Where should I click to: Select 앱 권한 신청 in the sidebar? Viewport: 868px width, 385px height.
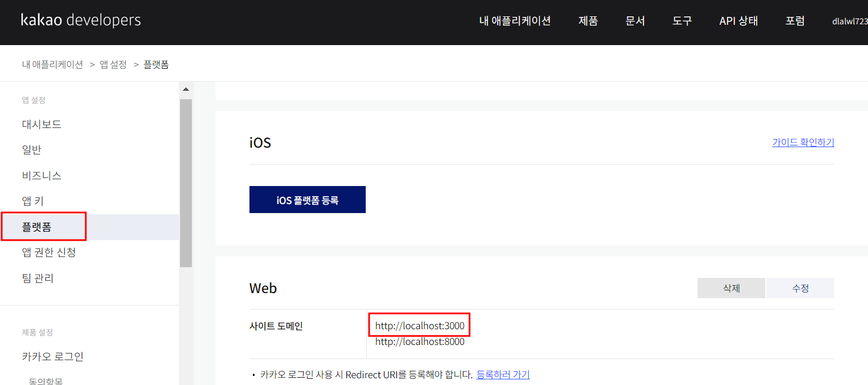49,252
